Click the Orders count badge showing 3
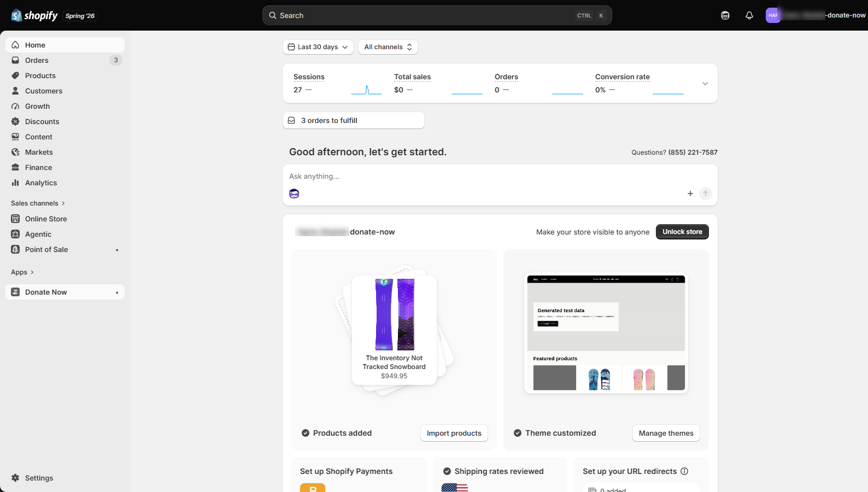This screenshot has width=868, height=492. [x=116, y=60]
